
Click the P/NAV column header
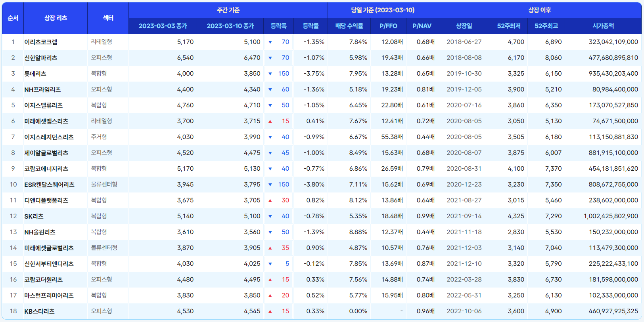click(422, 26)
